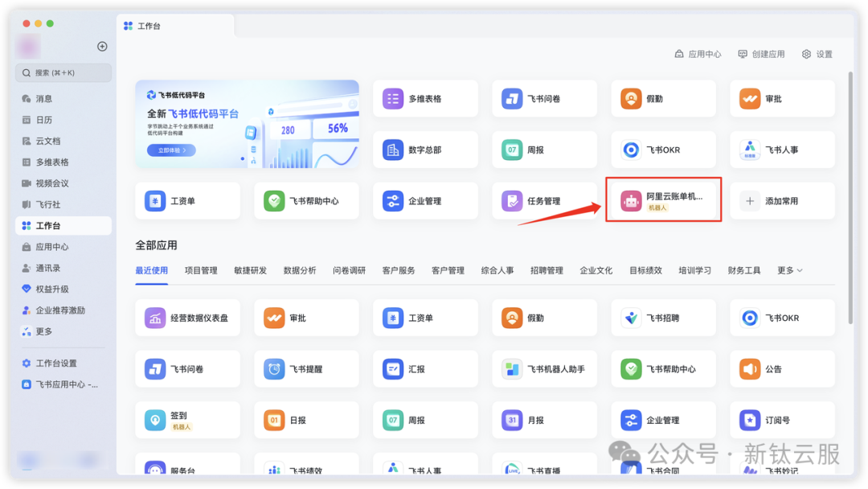
Task: Open 通讯录 in the sidebar
Action: (63, 268)
